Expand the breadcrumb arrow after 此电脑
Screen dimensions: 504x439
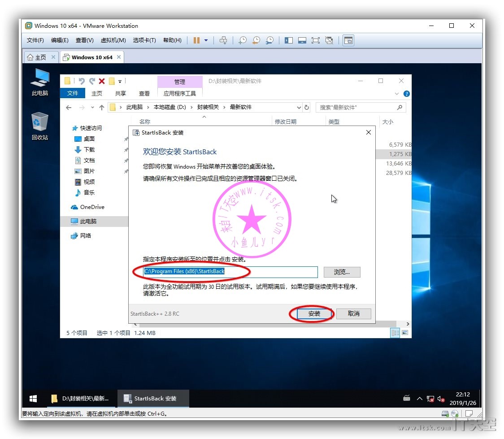(x=148, y=107)
